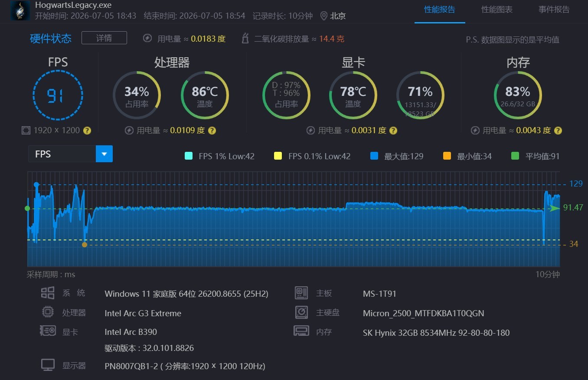Screen dimensions: 588x380
Task: Click the green 平均值 legend swatch
Action: (515, 156)
